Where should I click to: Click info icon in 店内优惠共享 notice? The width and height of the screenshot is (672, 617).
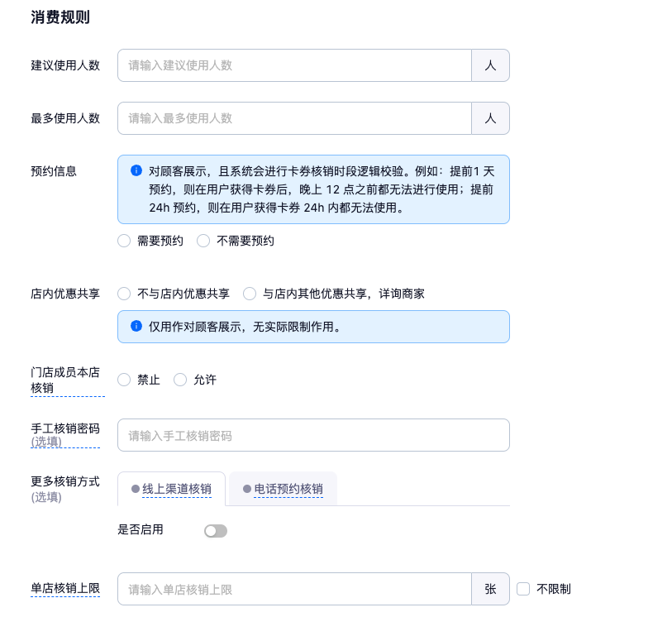pyautogui.click(x=136, y=326)
